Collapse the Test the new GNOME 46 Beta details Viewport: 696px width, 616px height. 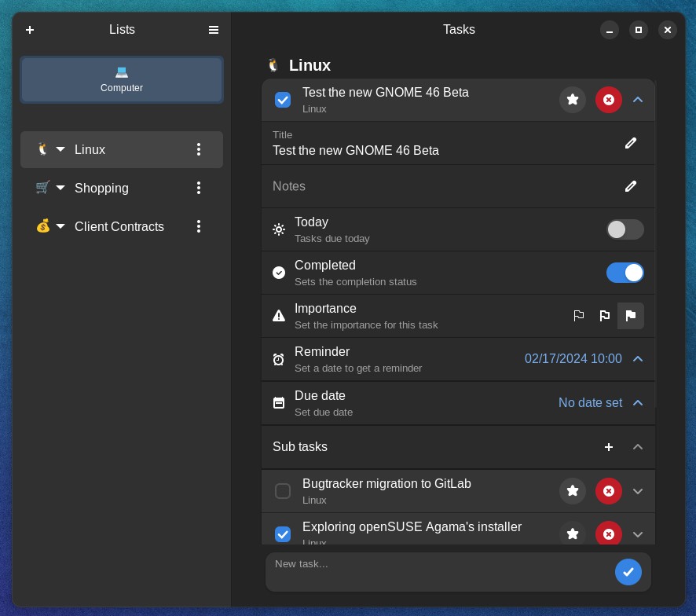coord(638,100)
